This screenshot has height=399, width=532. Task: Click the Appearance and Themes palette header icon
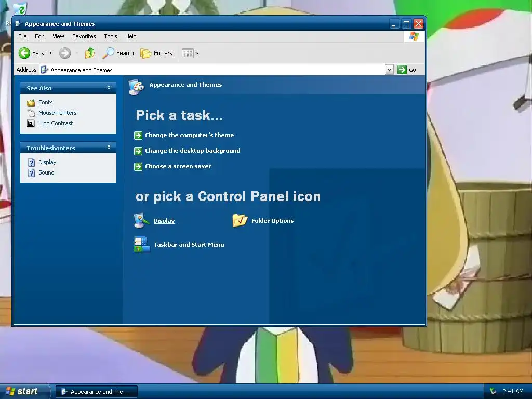pos(137,87)
